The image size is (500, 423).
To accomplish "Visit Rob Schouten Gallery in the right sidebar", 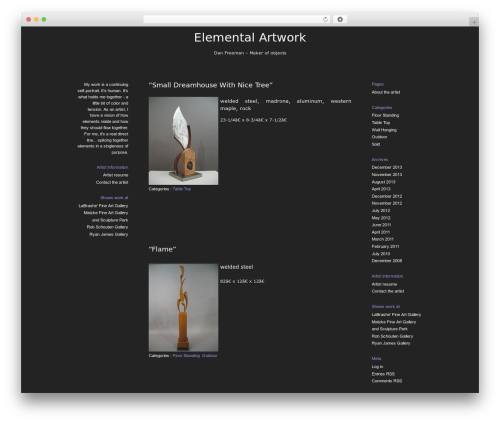I will tap(392, 336).
